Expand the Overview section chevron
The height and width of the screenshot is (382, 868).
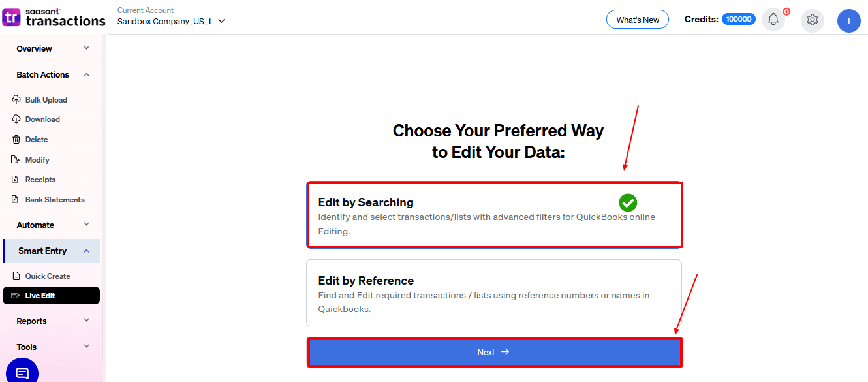point(87,48)
